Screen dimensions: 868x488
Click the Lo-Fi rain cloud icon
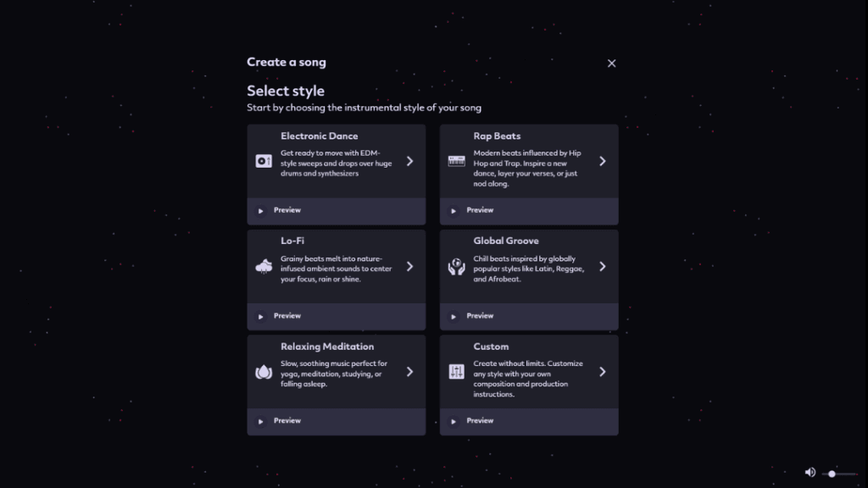coord(264,266)
